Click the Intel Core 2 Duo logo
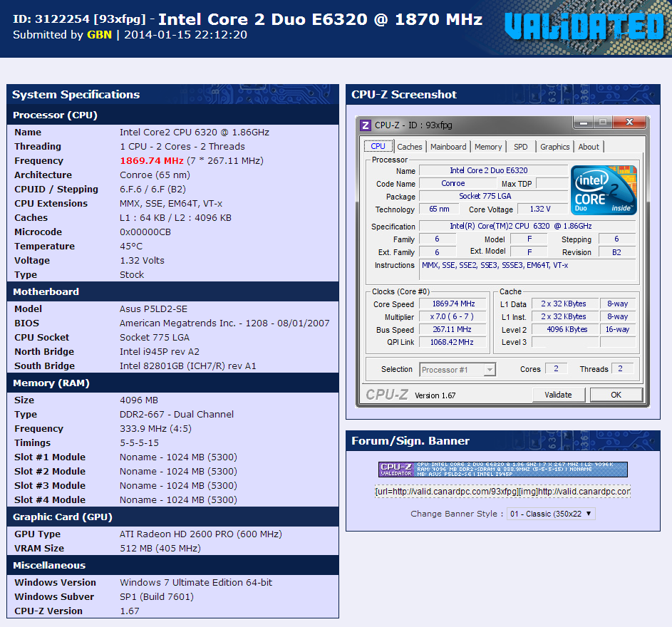 (x=604, y=190)
